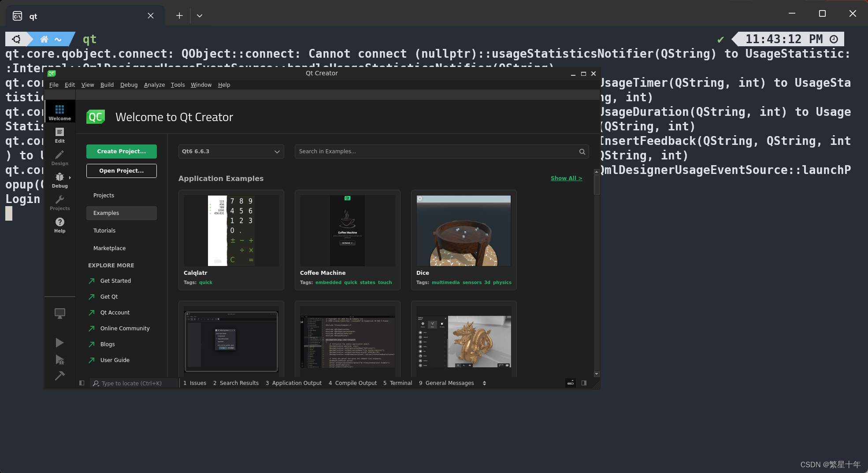Open the Coffee Machine example thumbnail
The width and height of the screenshot is (868, 473).
tap(348, 231)
